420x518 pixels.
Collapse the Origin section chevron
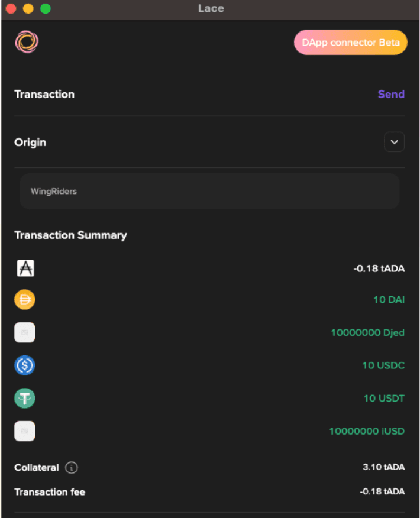[x=394, y=142]
